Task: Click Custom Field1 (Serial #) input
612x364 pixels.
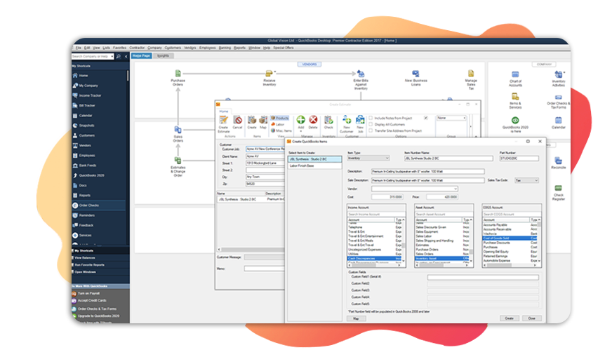Action: coord(483,278)
